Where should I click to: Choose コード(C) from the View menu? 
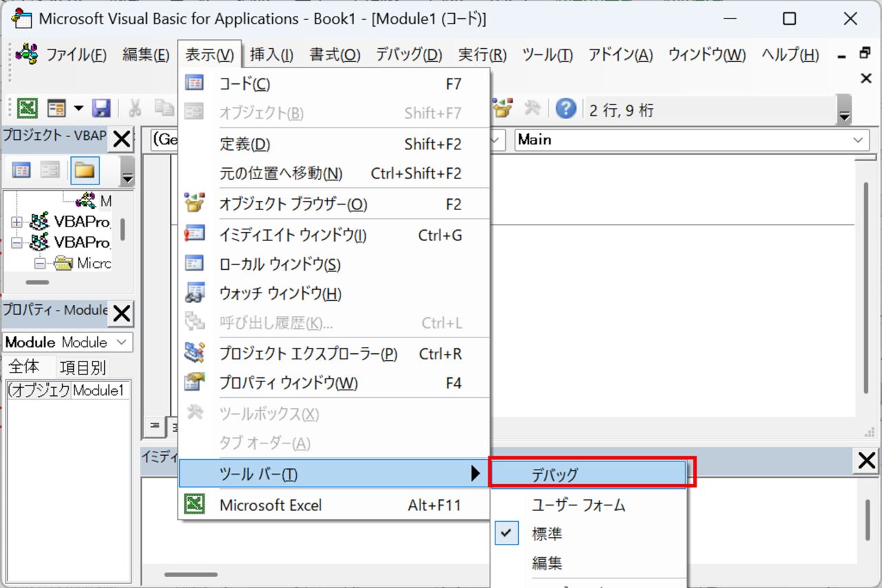pos(334,84)
